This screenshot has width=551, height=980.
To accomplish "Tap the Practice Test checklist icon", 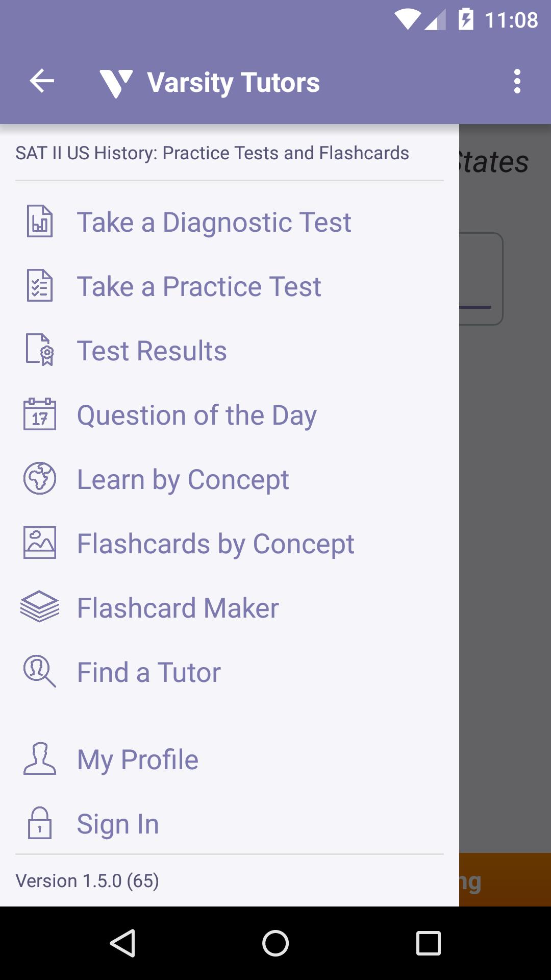I will tap(40, 286).
